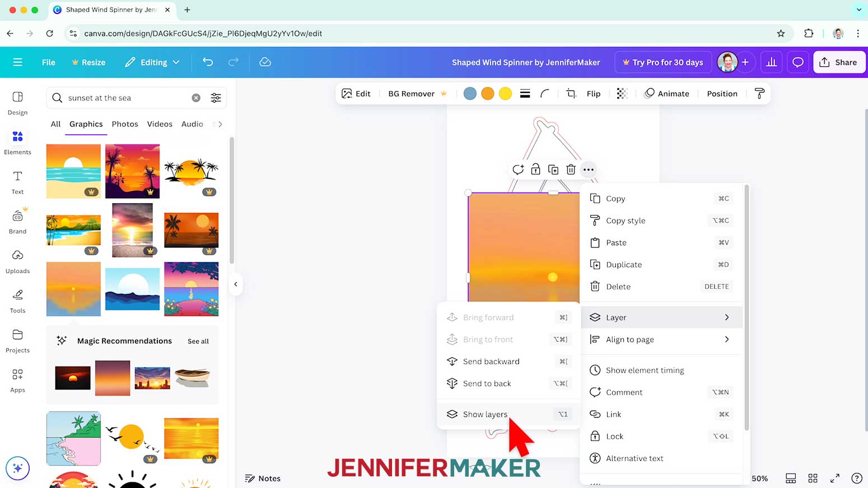Choose Comment from context menu
The image size is (868, 488).
pyautogui.click(x=661, y=392)
